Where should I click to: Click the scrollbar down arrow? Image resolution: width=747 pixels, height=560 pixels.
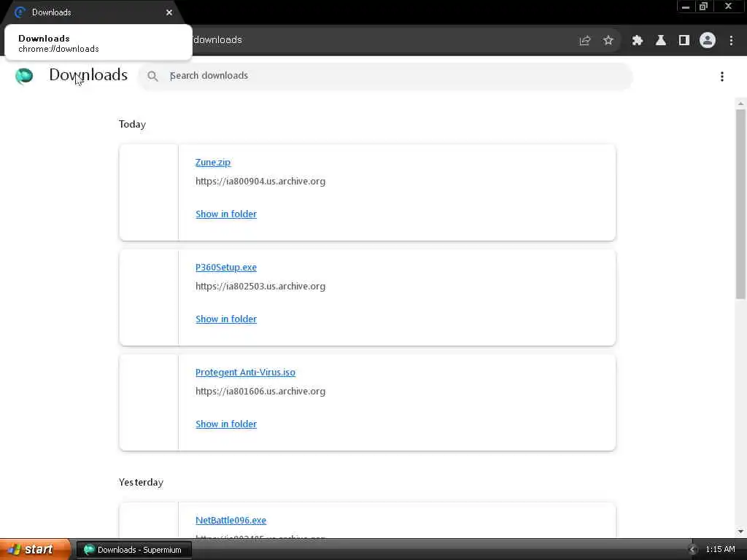pyautogui.click(x=740, y=532)
